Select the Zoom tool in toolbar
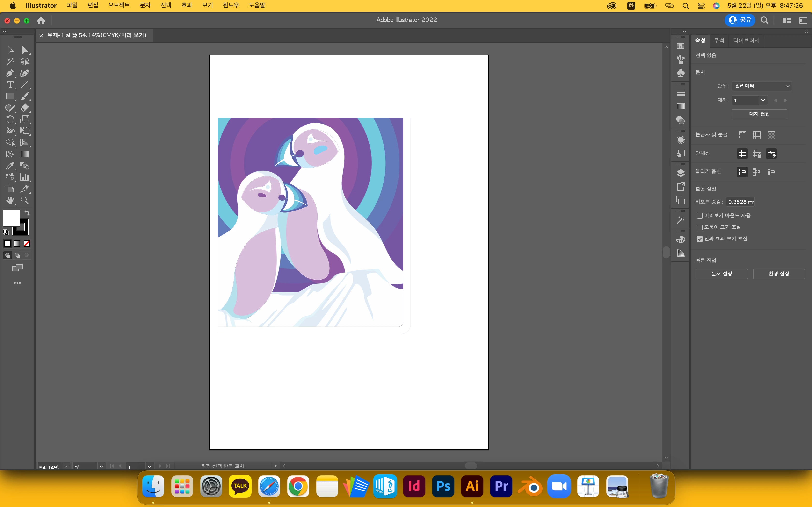Screen dimensions: 812x507 pyautogui.click(x=24, y=201)
